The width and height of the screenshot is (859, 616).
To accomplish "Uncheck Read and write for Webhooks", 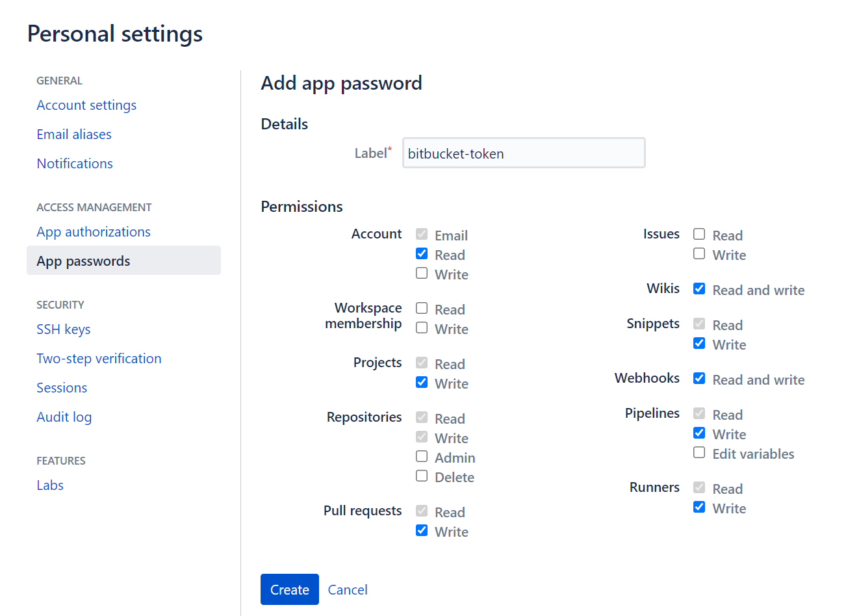I will tap(699, 378).
